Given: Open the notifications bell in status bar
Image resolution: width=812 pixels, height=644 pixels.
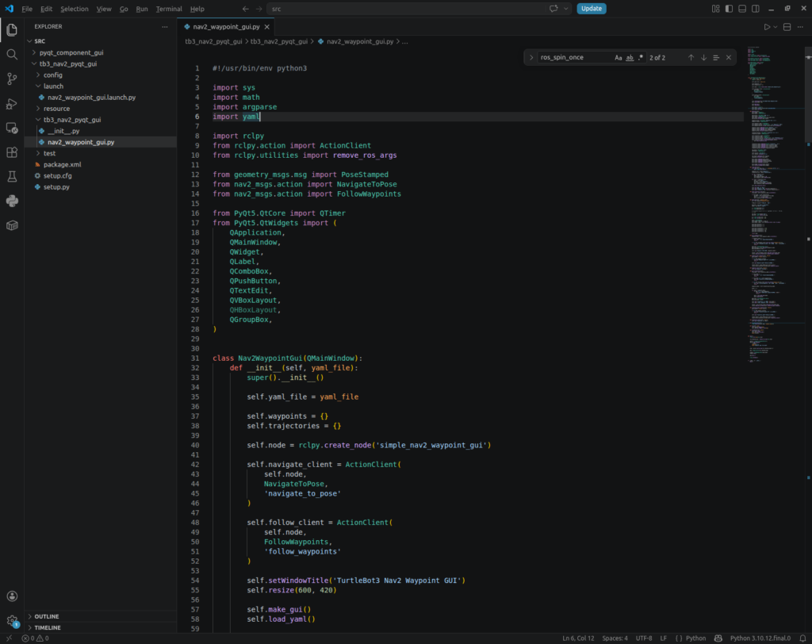Looking at the screenshot, I should (802, 638).
